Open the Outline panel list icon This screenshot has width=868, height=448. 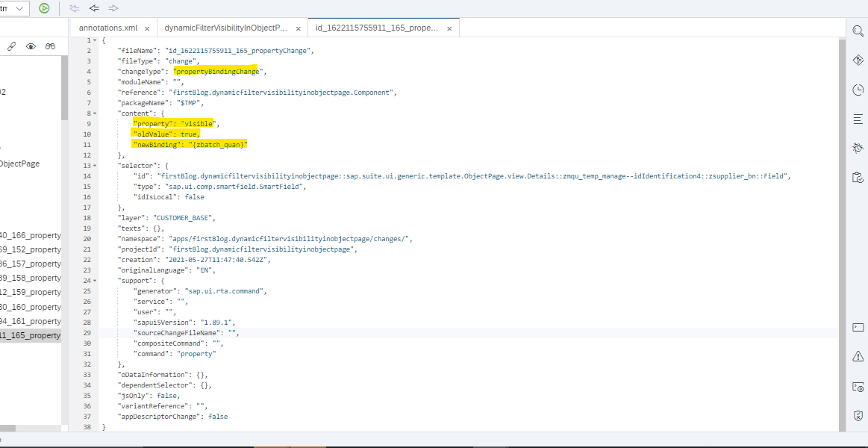(x=858, y=118)
